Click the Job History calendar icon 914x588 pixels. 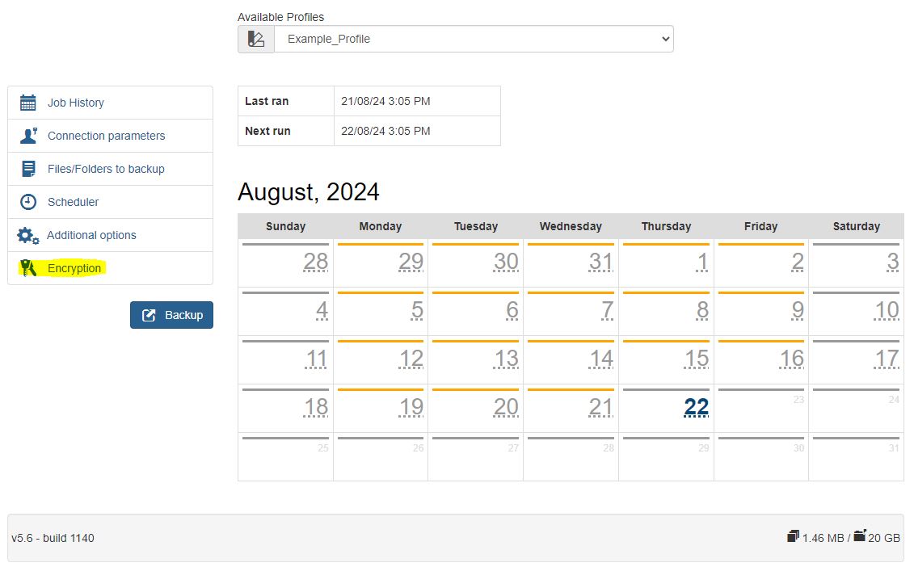[28, 103]
